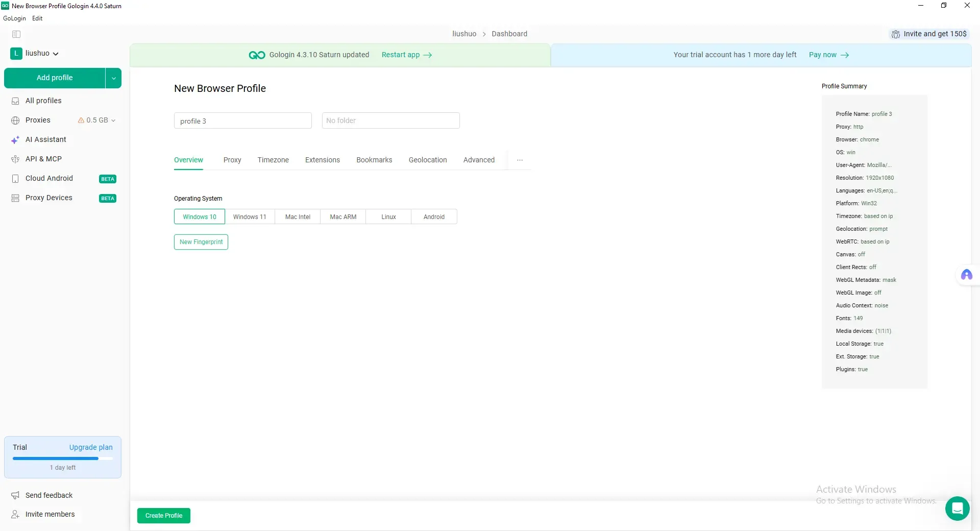Click the Proxy Devices BETA badge

coord(108,198)
